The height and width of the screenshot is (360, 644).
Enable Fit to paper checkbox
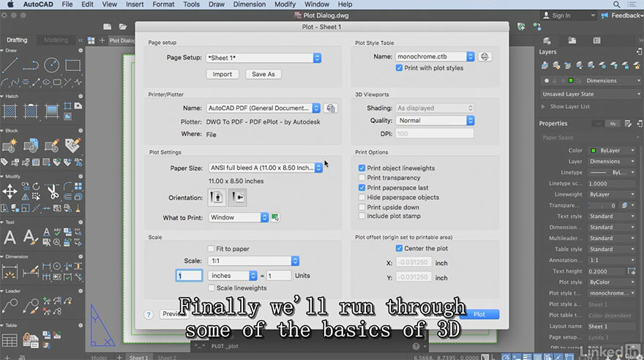click(x=211, y=249)
